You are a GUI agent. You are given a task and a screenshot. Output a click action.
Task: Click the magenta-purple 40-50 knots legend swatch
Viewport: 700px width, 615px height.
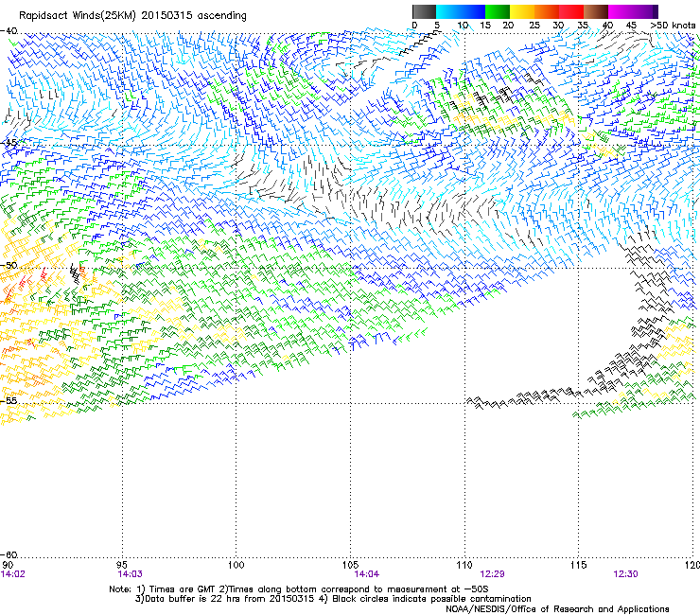(x=633, y=11)
